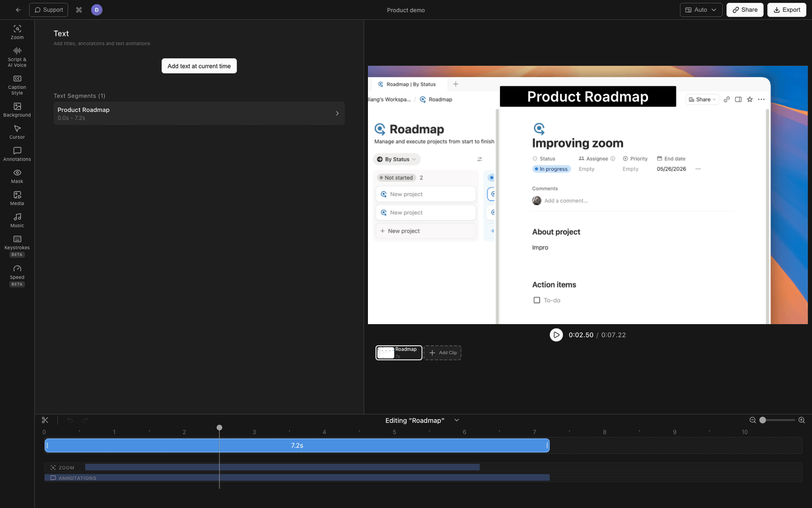
Task: Click the In progress status badge
Action: coord(552,169)
